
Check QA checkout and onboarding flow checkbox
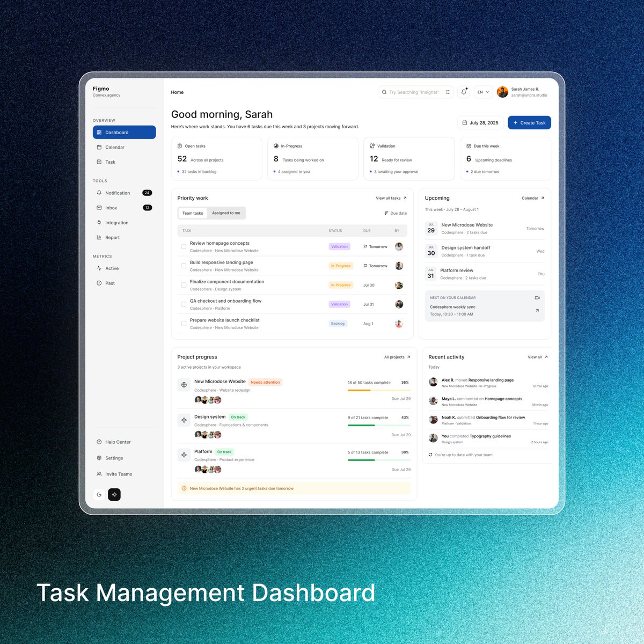[x=184, y=304]
